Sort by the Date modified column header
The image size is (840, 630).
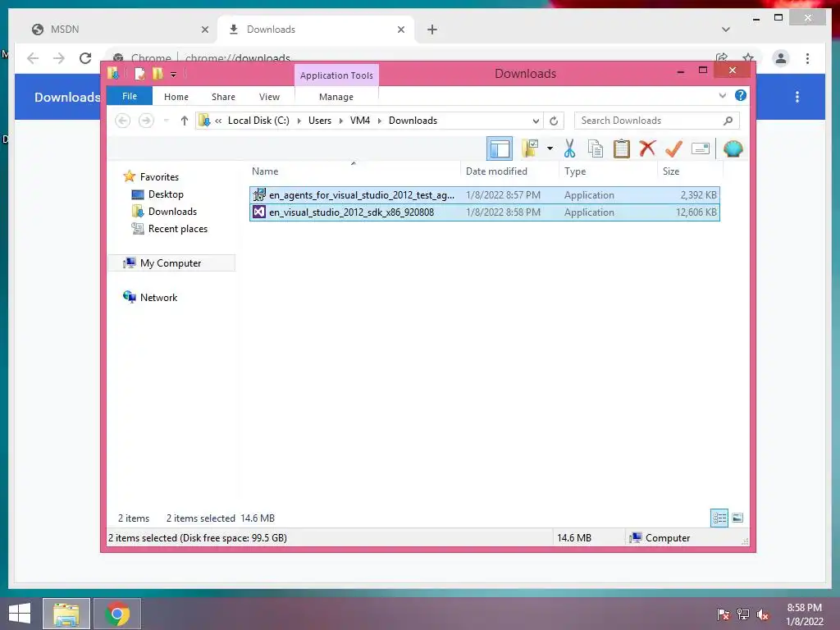click(x=509, y=171)
